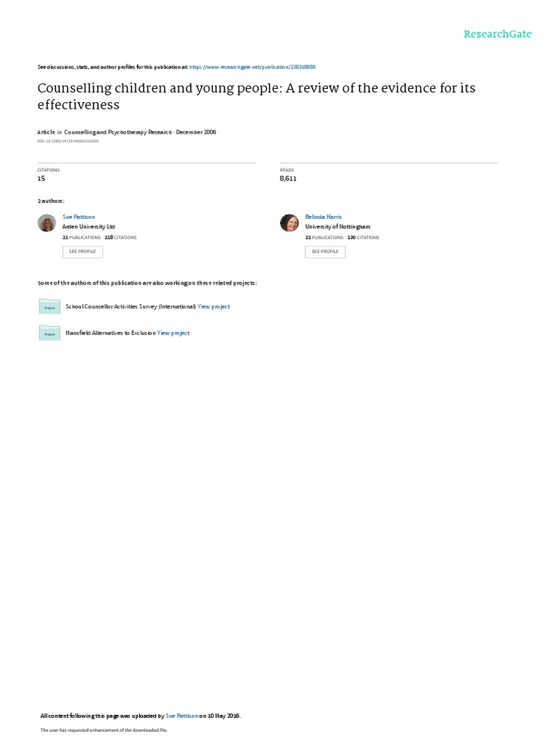Click SEE PROFILE under Arden University
Screen dimensions: 560x747
(82, 252)
